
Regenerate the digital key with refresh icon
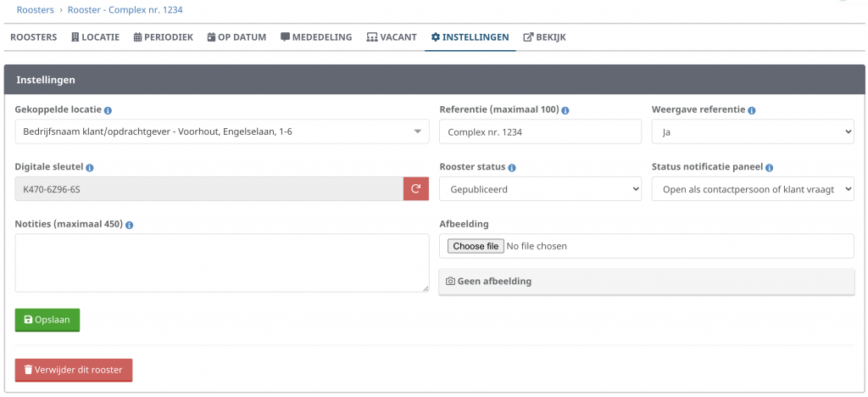tap(415, 189)
